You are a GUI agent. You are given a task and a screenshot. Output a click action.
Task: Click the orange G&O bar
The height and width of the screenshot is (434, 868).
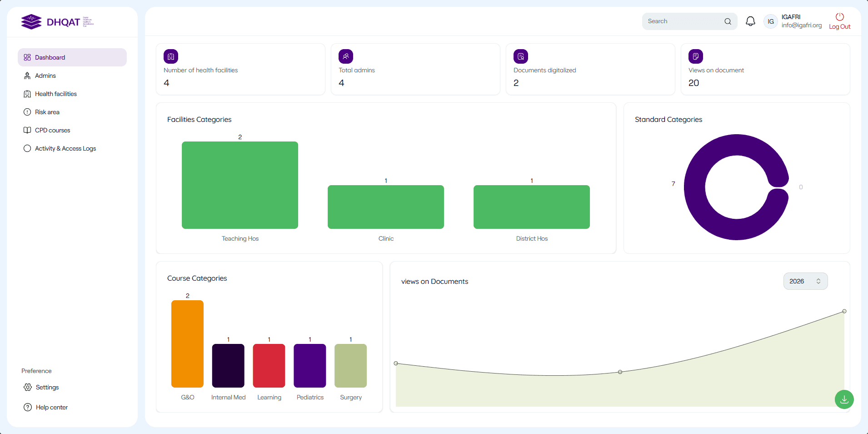click(x=187, y=344)
